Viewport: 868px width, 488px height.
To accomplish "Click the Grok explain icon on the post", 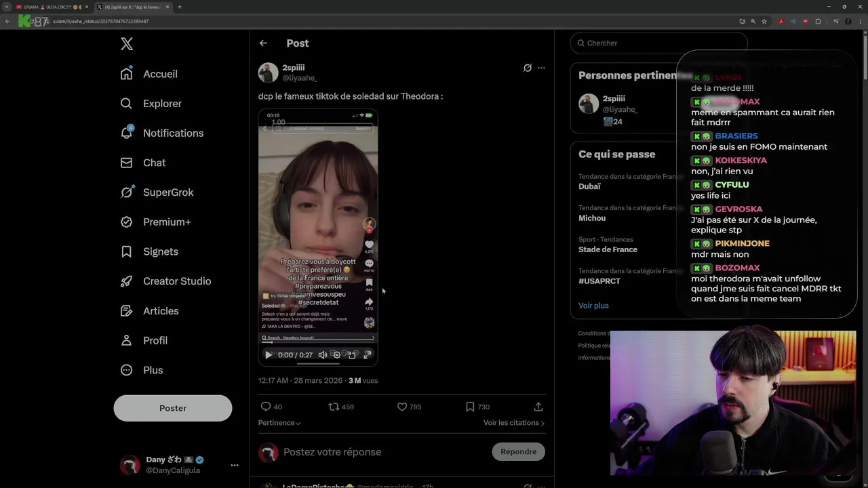I will (x=527, y=68).
